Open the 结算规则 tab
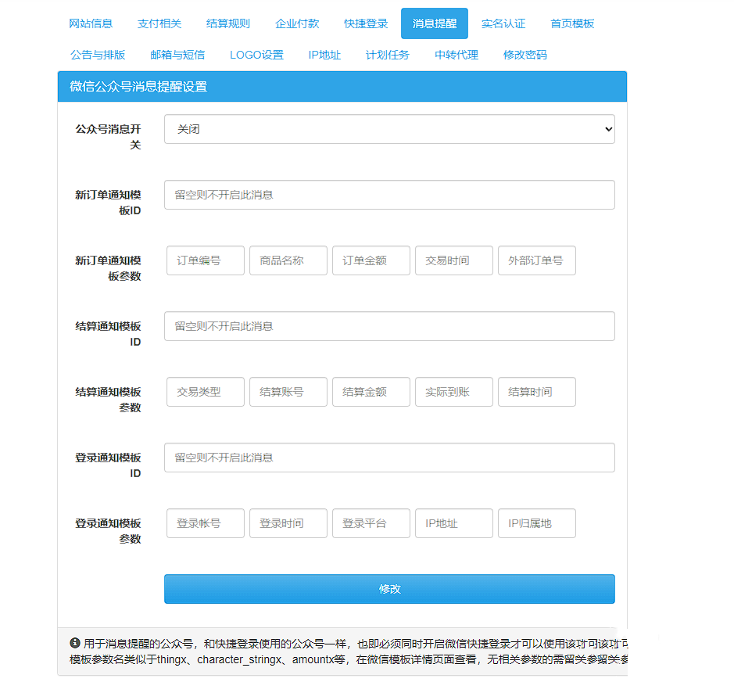 coord(228,23)
